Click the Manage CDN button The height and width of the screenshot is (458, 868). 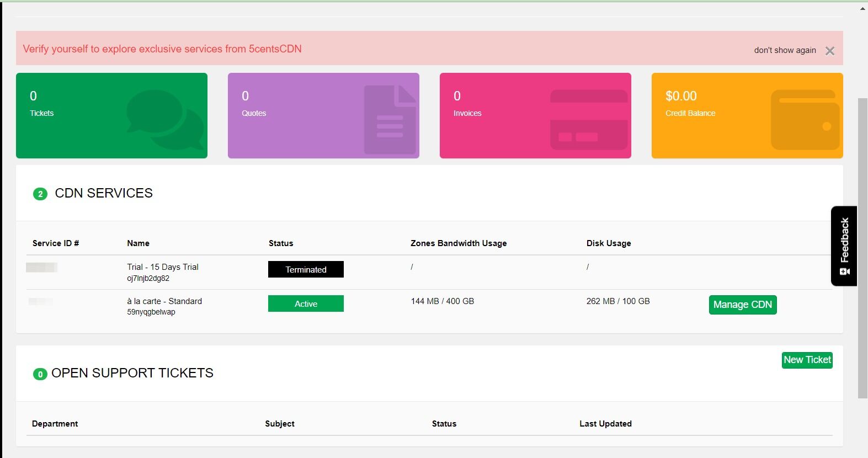(743, 305)
